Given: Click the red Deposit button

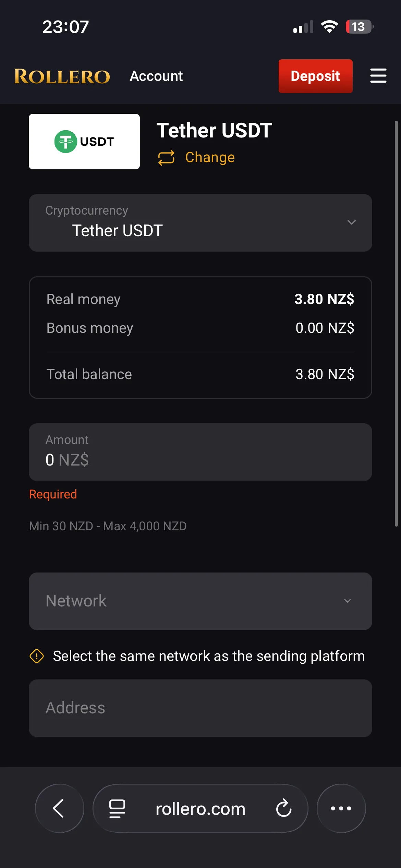Looking at the screenshot, I should (x=315, y=76).
